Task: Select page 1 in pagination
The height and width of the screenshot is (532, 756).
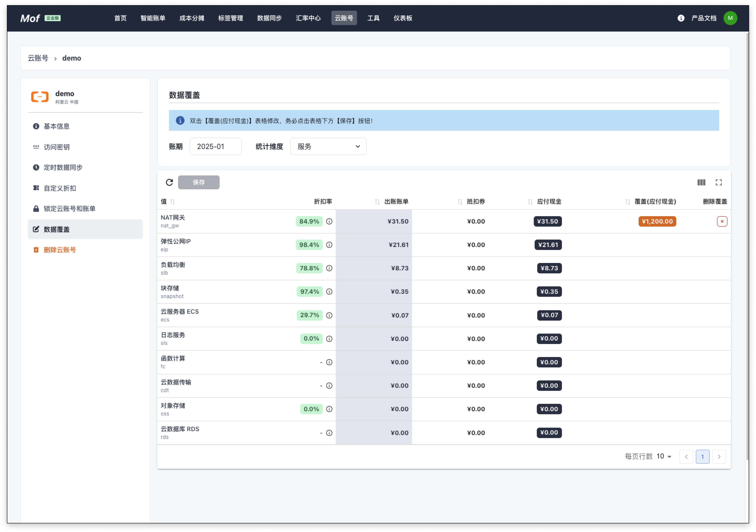Action: [703, 457]
